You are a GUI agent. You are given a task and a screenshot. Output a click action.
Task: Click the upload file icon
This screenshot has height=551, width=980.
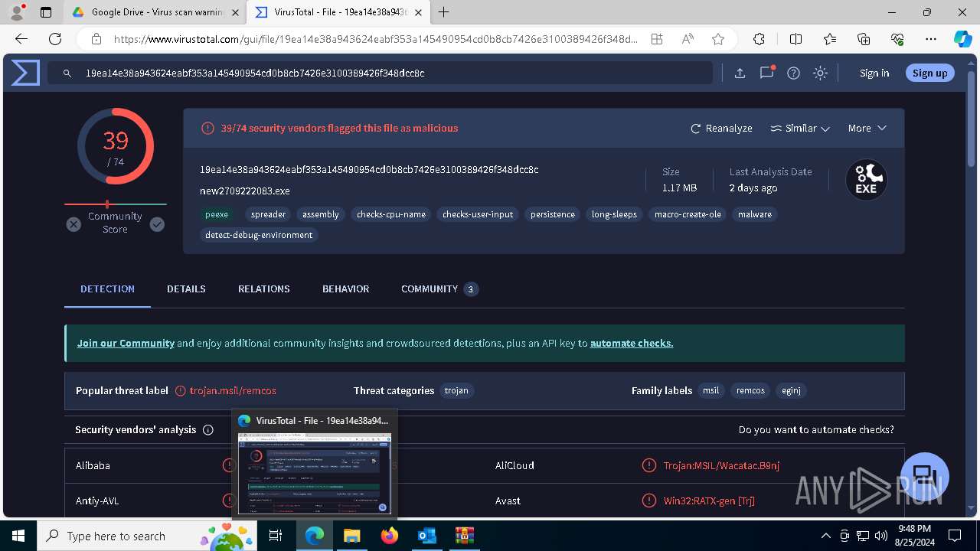pyautogui.click(x=740, y=73)
